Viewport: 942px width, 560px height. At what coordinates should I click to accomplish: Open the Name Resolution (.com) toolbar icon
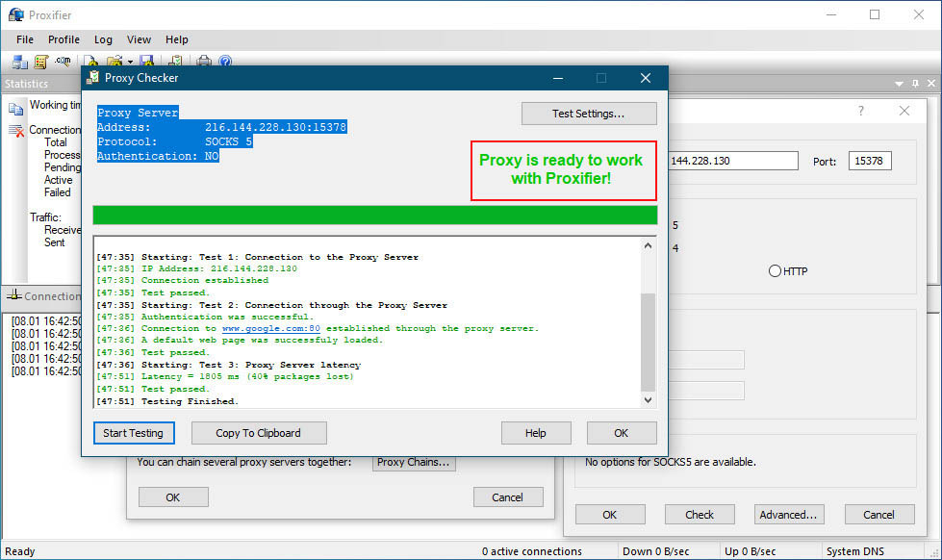tap(63, 61)
